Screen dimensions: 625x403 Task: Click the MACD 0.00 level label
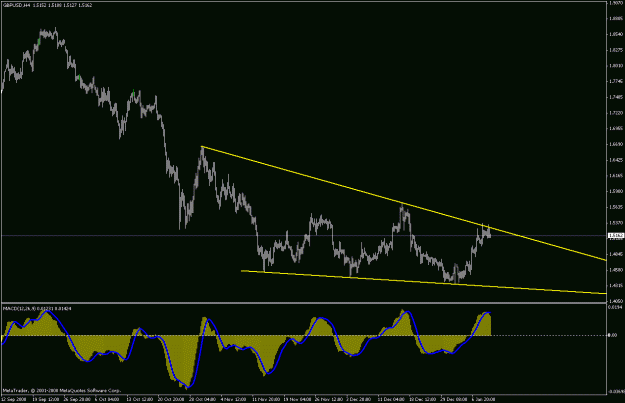[613, 335]
